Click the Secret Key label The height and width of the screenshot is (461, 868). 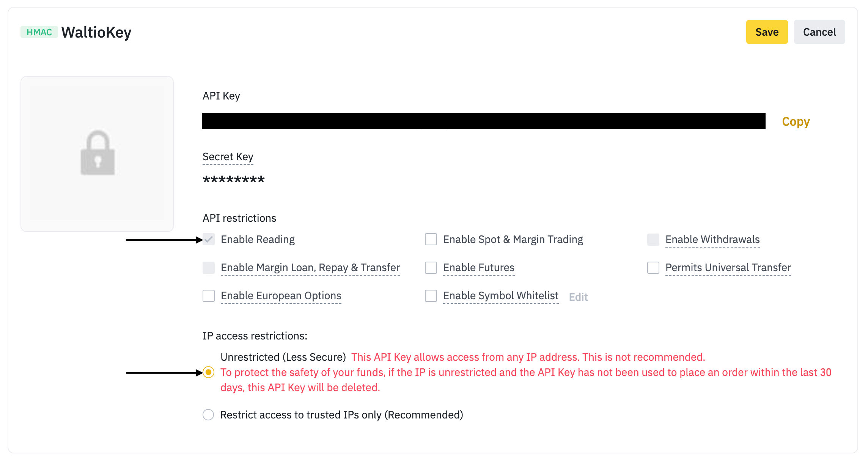pos(228,157)
